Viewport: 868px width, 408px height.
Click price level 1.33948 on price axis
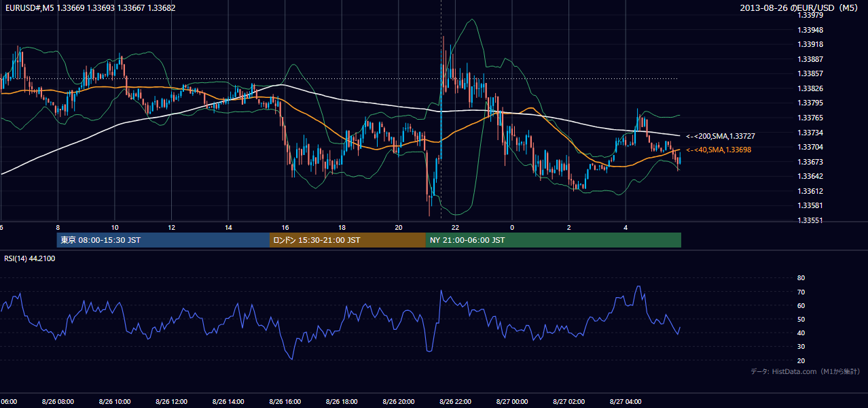pos(811,30)
